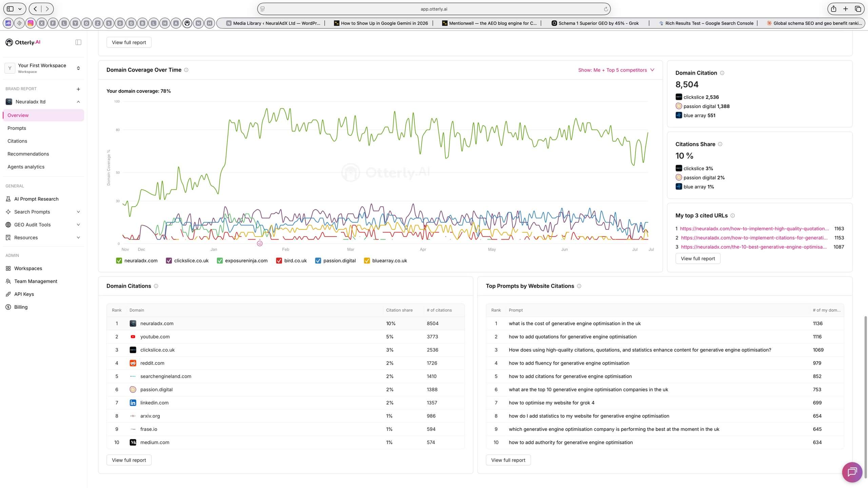Screen dimensions: 868x488
Task: Open the Citations sidebar item
Action: click(43, 141)
